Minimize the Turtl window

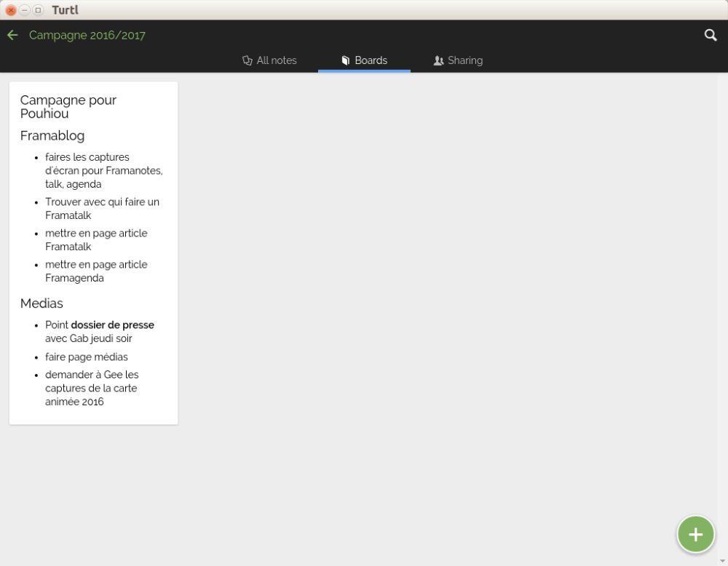pos(25,9)
